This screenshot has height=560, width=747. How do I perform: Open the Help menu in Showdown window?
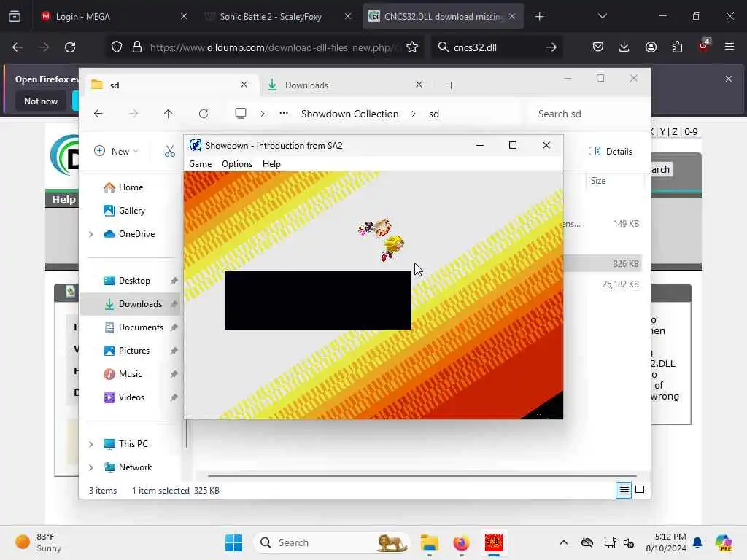[271, 164]
